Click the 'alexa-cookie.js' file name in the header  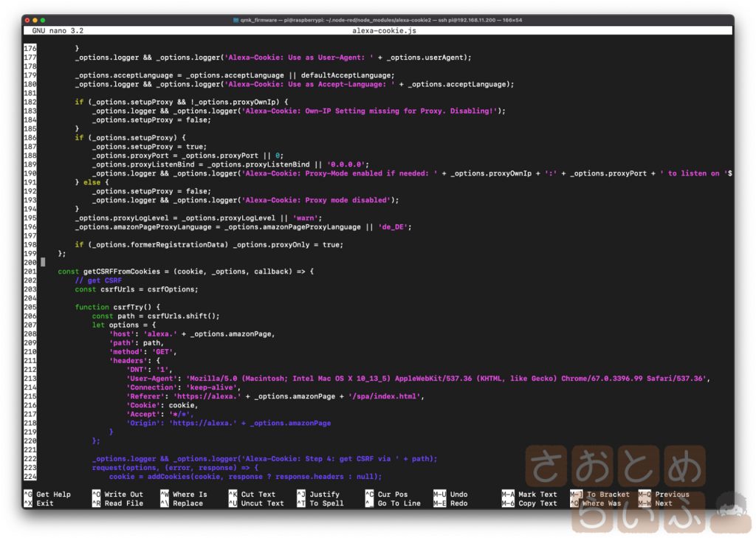tap(384, 30)
